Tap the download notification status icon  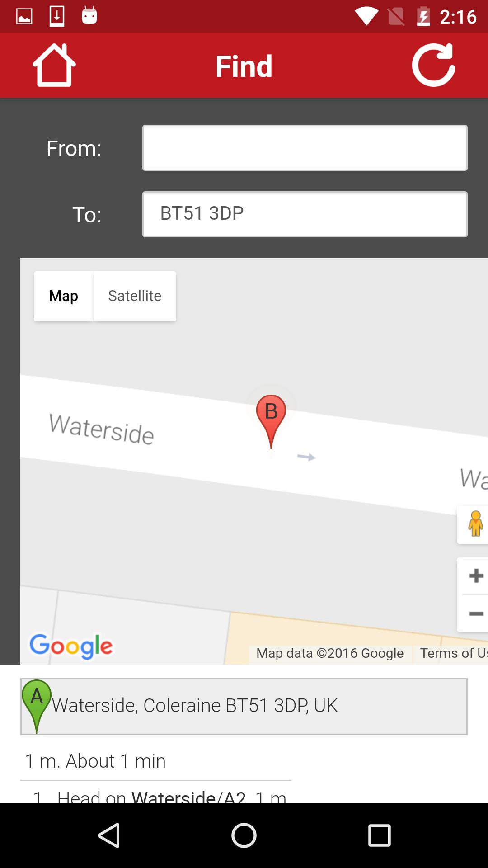[57, 16]
